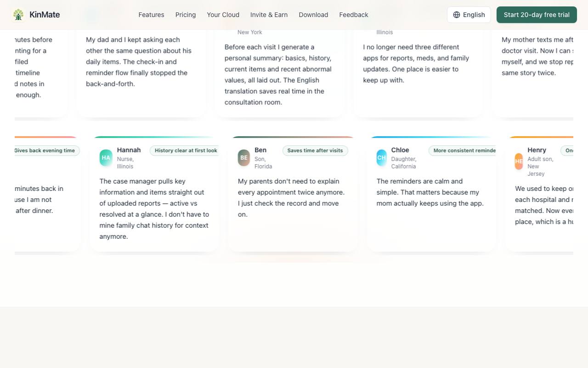The image size is (588, 368).
Task: Click Chloe's testimonial about calm reminders
Action: click(x=430, y=192)
